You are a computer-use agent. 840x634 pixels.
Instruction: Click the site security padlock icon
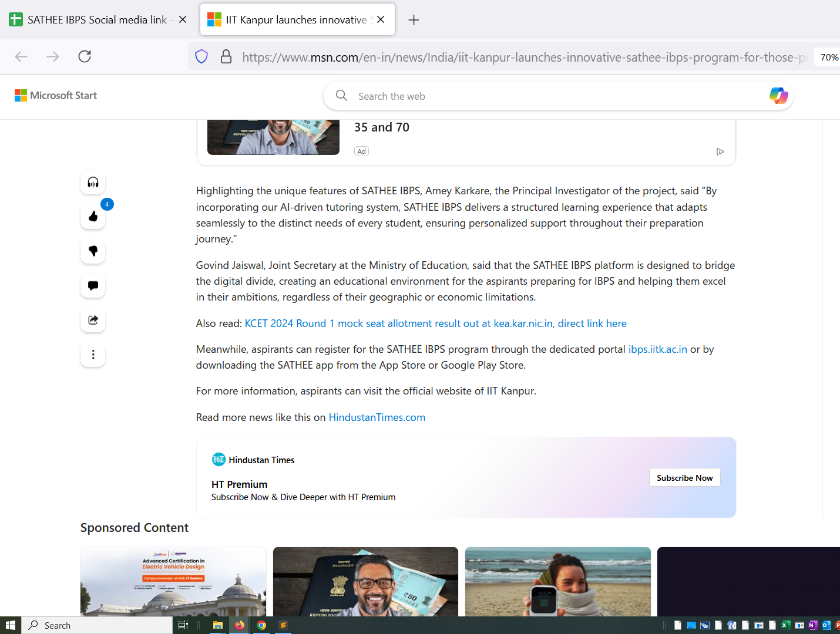click(x=226, y=57)
